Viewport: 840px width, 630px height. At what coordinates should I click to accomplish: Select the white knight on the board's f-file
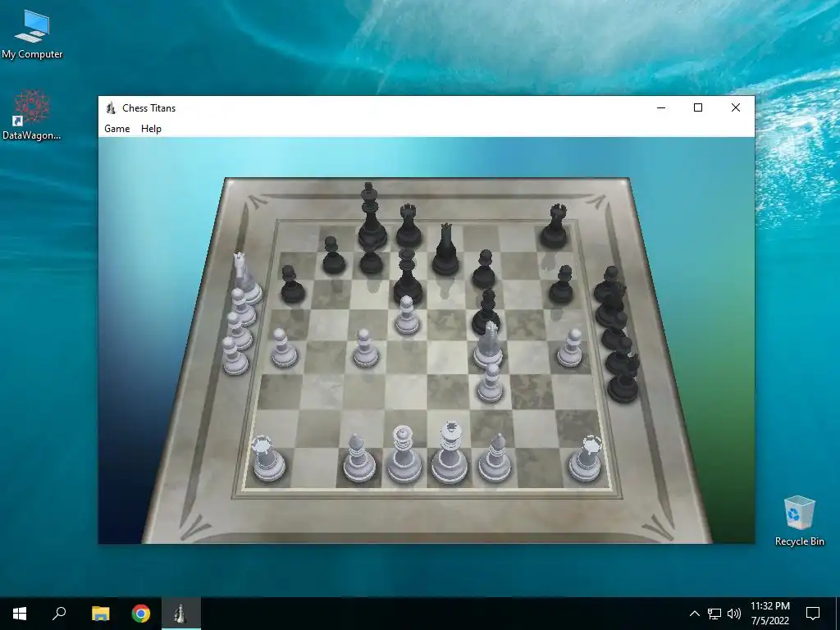pos(489,345)
